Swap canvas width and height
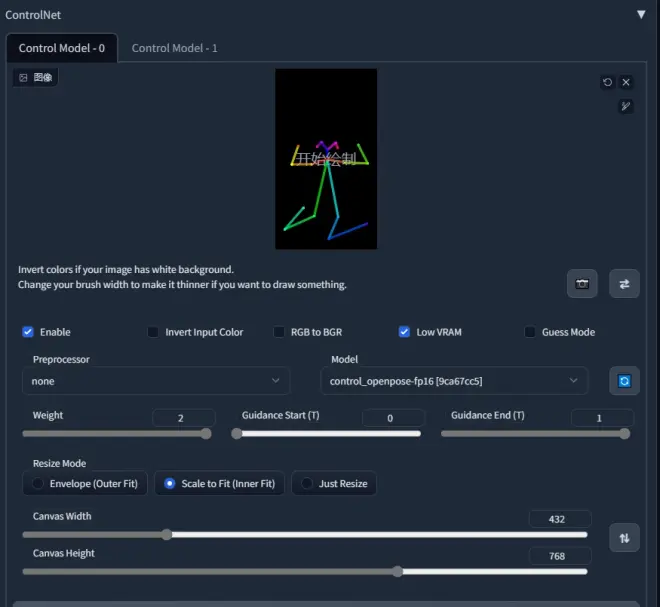The image size is (660, 607). tap(624, 538)
